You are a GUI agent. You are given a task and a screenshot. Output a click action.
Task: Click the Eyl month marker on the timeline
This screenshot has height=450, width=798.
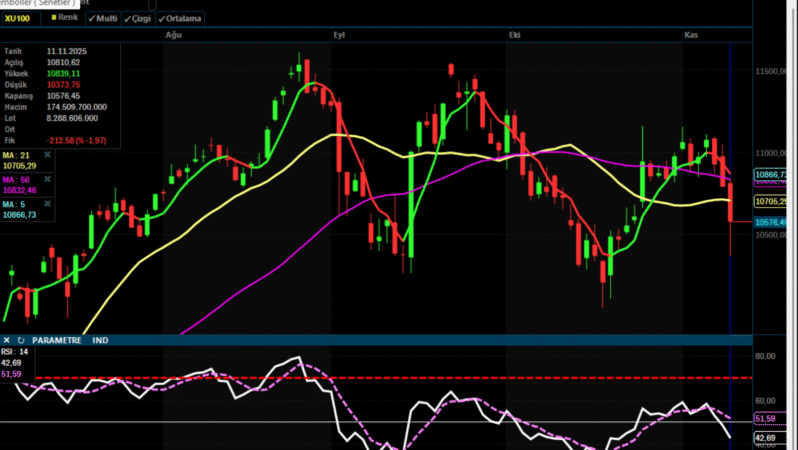(x=339, y=35)
